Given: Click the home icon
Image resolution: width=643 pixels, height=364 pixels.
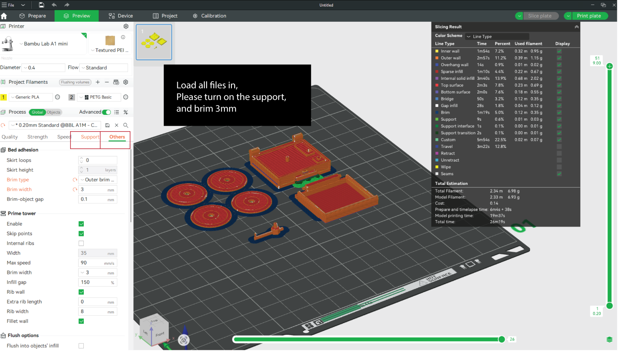Looking at the screenshot, I should pos(4,16).
